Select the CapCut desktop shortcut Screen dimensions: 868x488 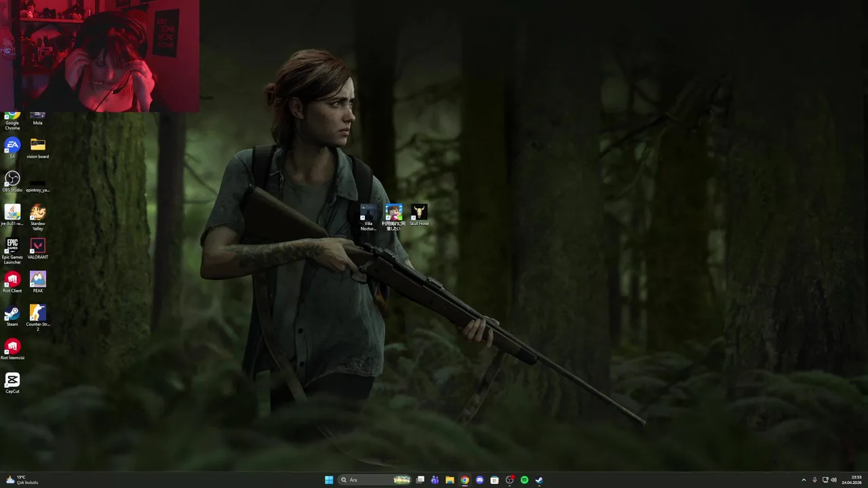coord(12,383)
